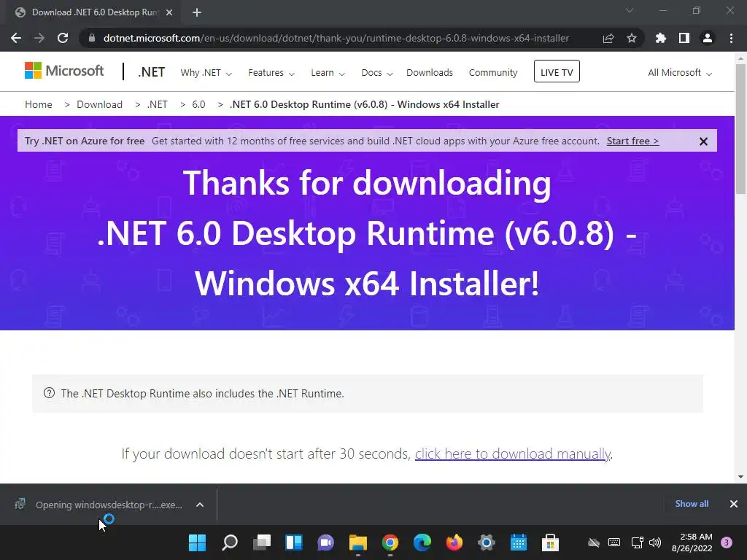The width and height of the screenshot is (747, 560).
Task: Expand the Features menu
Action: pos(271,73)
